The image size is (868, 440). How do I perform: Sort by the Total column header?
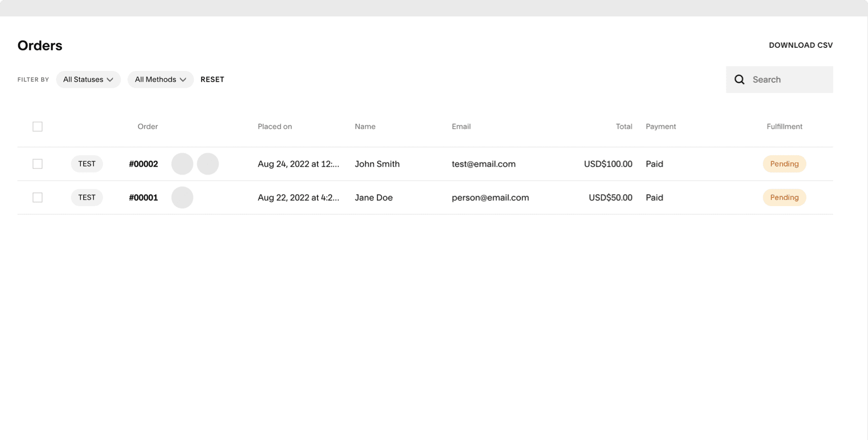click(624, 126)
